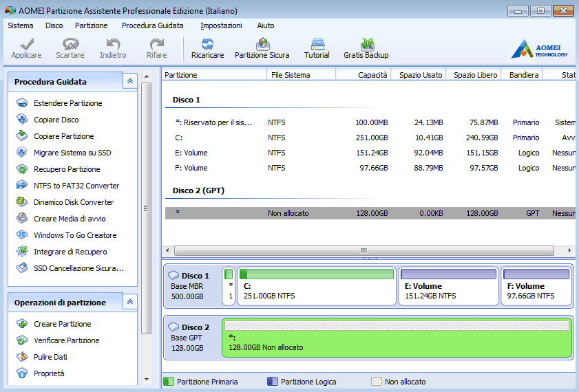
Task: Click the NTFS to FAT32 Converter icon
Action: point(22,185)
